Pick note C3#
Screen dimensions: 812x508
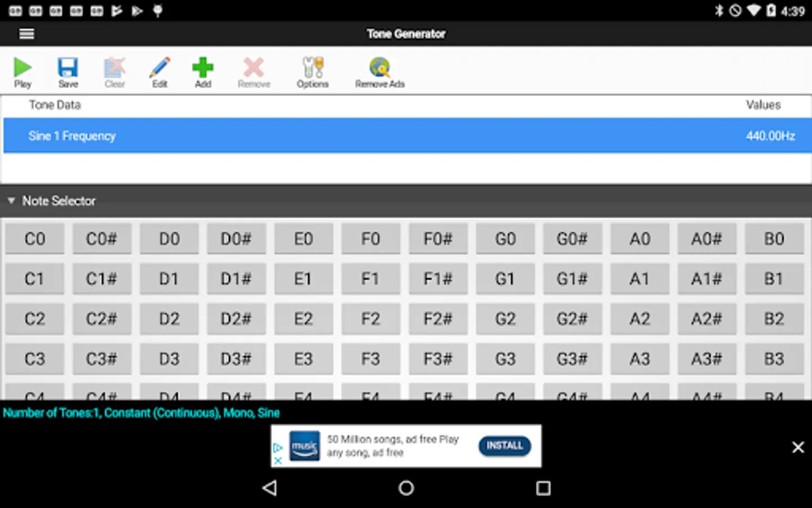click(101, 359)
